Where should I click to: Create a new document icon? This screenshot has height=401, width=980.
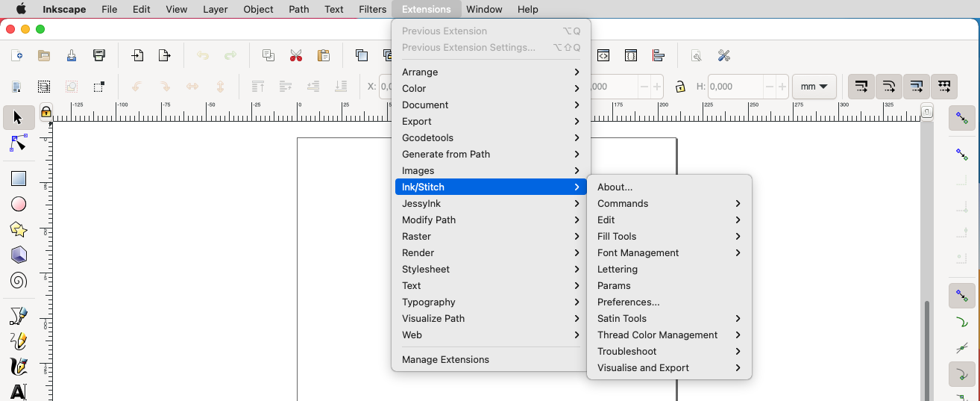(16, 55)
